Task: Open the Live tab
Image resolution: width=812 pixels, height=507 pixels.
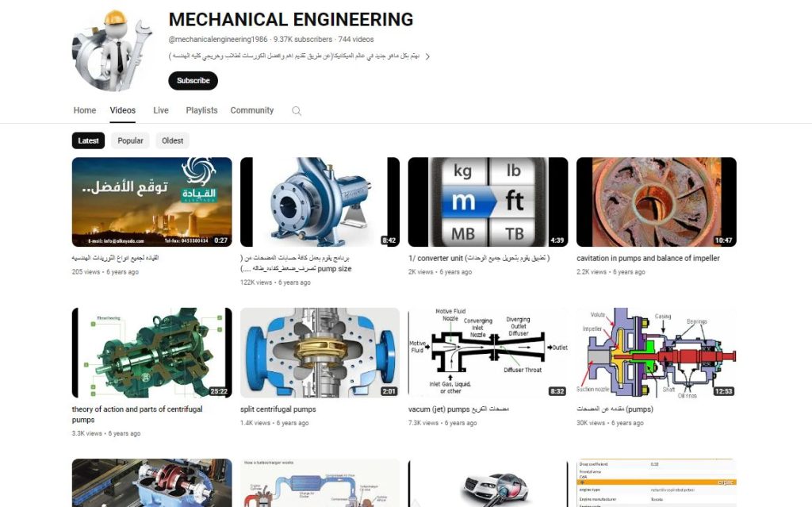Action: coord(160,110)
